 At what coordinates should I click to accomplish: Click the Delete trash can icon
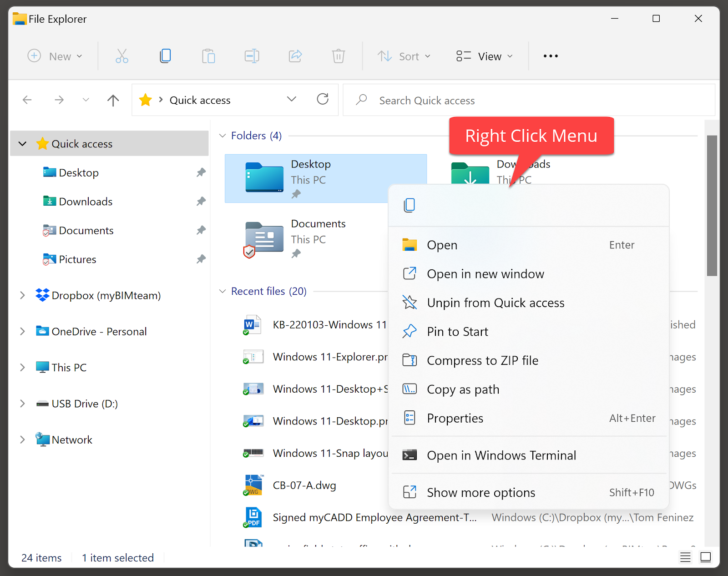point(339,56)
